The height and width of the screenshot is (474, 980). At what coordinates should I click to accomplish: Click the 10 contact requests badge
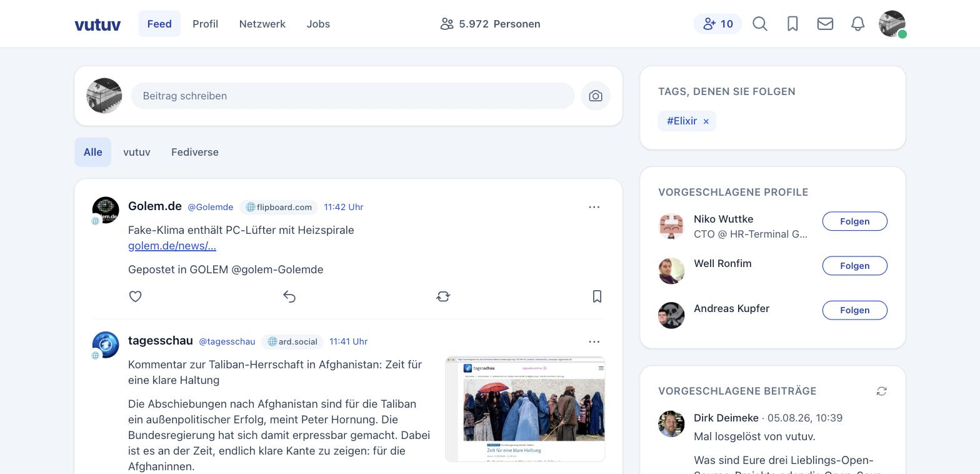pyautogui.click(x=717, y=24)
